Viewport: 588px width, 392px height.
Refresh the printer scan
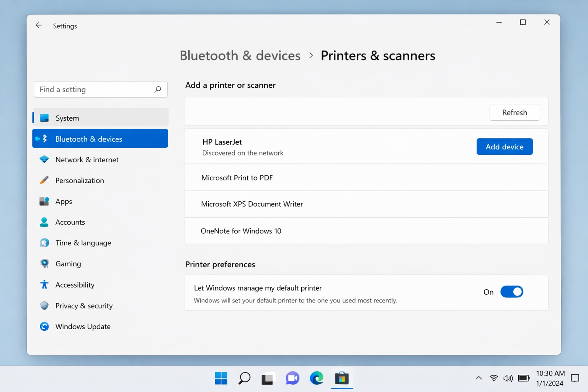click(x=514, y=112)
